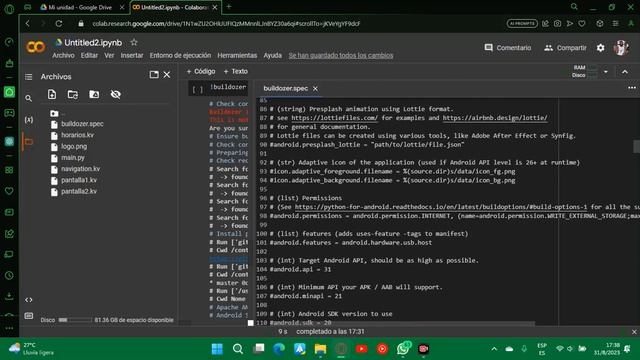This screenshot has height=360, width=640.
Task: Open the table of contents sidebar icon
Action: (29, 77)
